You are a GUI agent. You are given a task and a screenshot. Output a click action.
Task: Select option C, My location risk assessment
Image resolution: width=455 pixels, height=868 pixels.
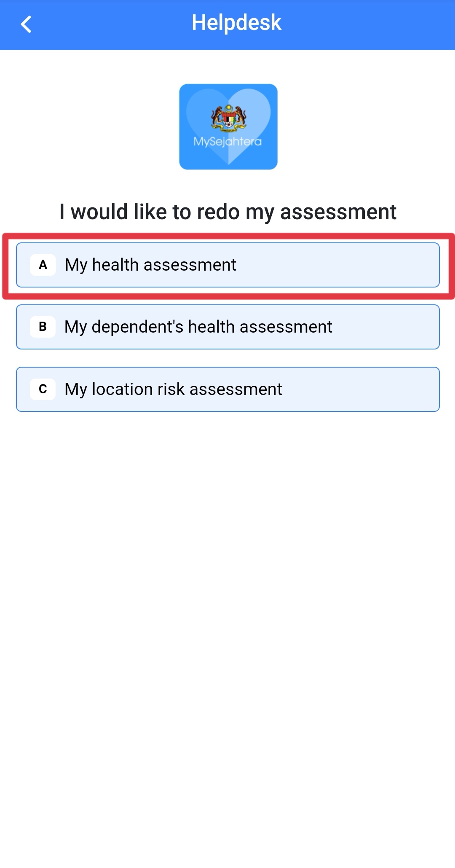[228, 389]
